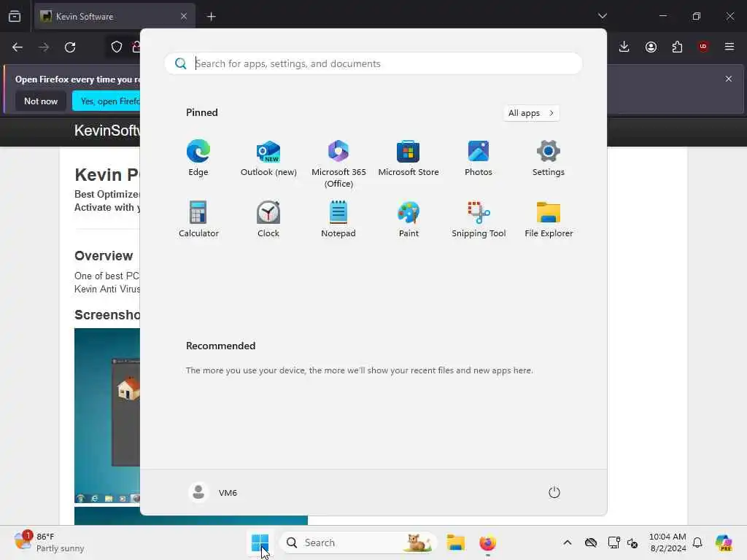Click the taskbar Search box
Image resolution: width=747 pixels, height=560 pixels.
pyautogui.click(x=357, y=542)
